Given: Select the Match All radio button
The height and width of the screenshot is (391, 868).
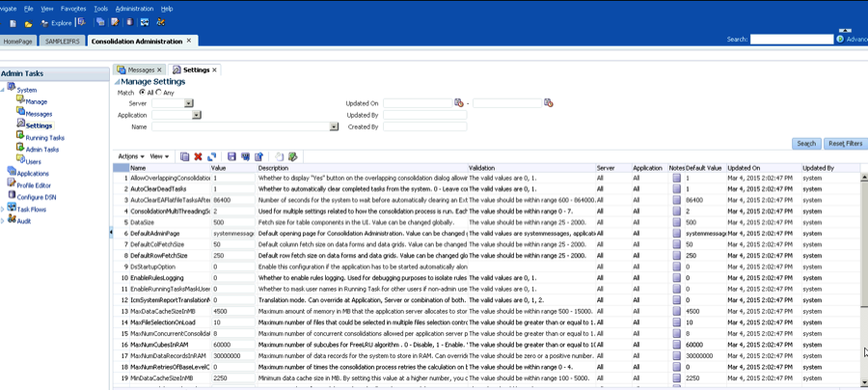Looking at the screenshot, I should tap(142, 92).
